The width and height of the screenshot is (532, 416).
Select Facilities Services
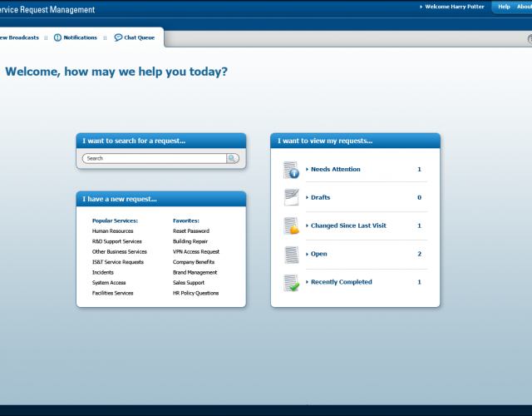(113, 293)
